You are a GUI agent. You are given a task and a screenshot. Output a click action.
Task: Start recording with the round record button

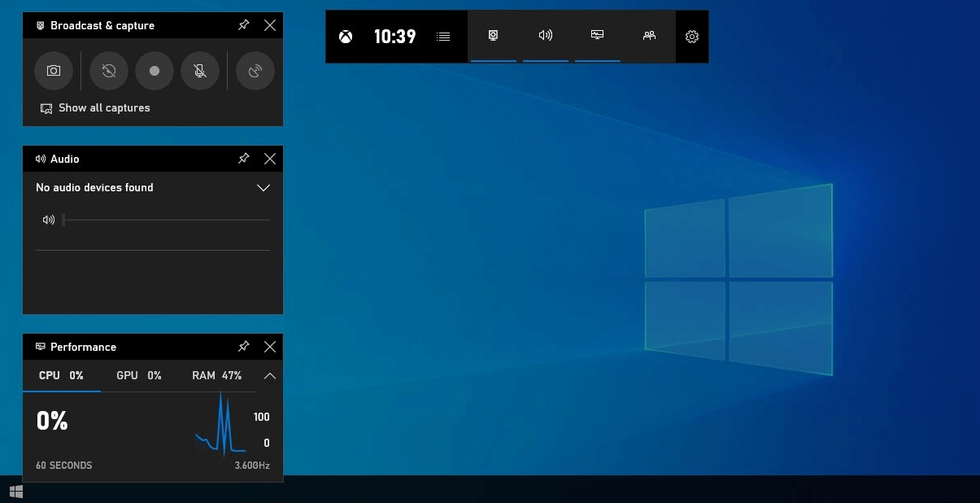[155, 71]
